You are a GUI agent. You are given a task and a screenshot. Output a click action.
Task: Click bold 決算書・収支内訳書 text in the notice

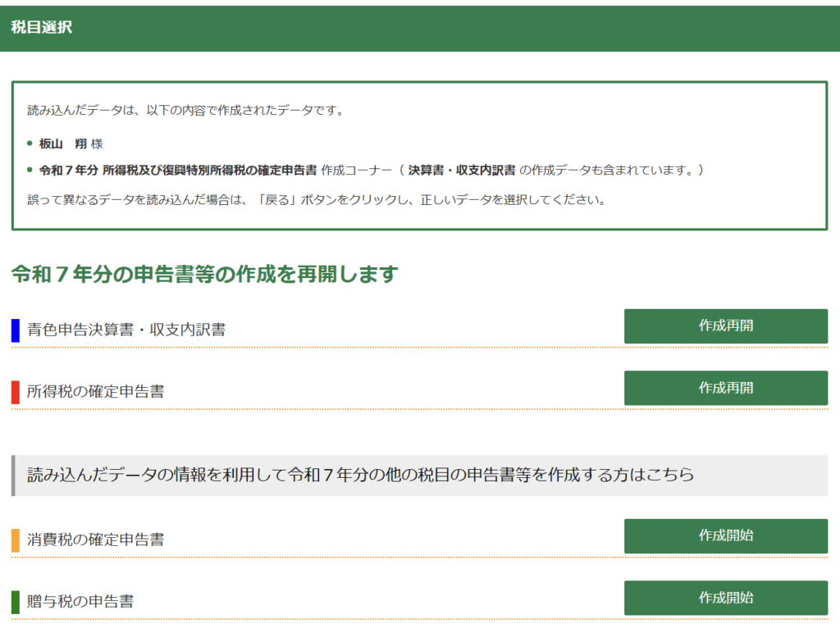coord(462,171)
